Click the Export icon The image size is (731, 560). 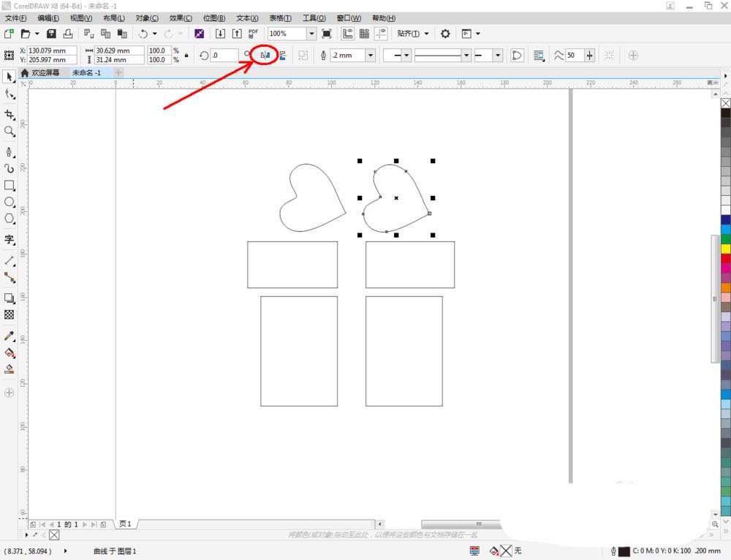[237, 34]
